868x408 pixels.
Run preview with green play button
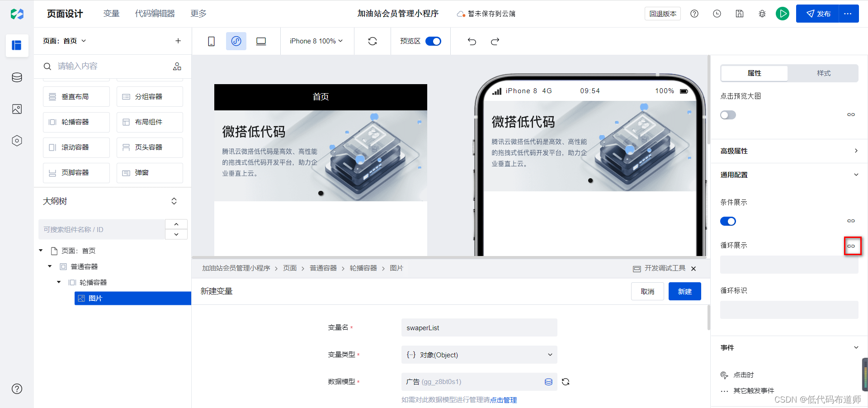point(783,14)
